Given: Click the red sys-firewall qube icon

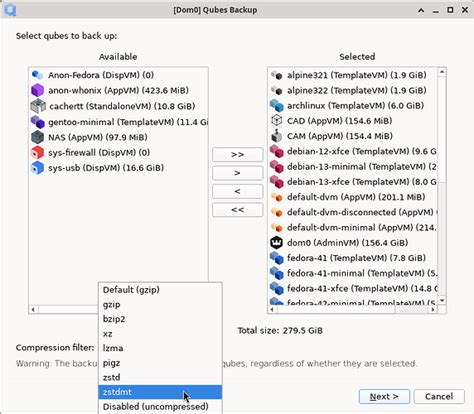Looking at the screenshot, I should (x=37, y=152).
